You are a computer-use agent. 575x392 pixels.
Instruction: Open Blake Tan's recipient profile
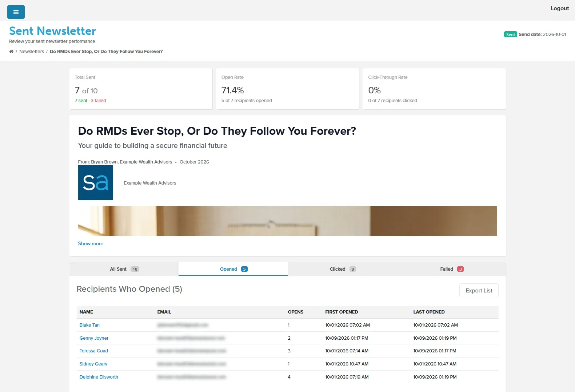point(89,325)
